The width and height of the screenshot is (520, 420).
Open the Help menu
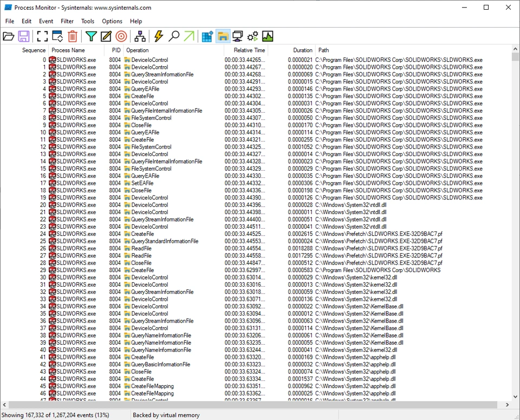tap(136, 21)
